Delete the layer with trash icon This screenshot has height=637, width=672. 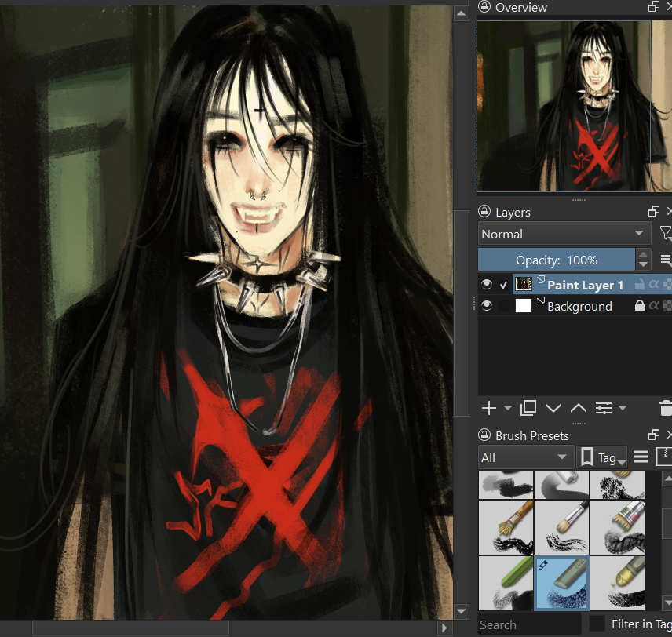(x=666, y=408)
